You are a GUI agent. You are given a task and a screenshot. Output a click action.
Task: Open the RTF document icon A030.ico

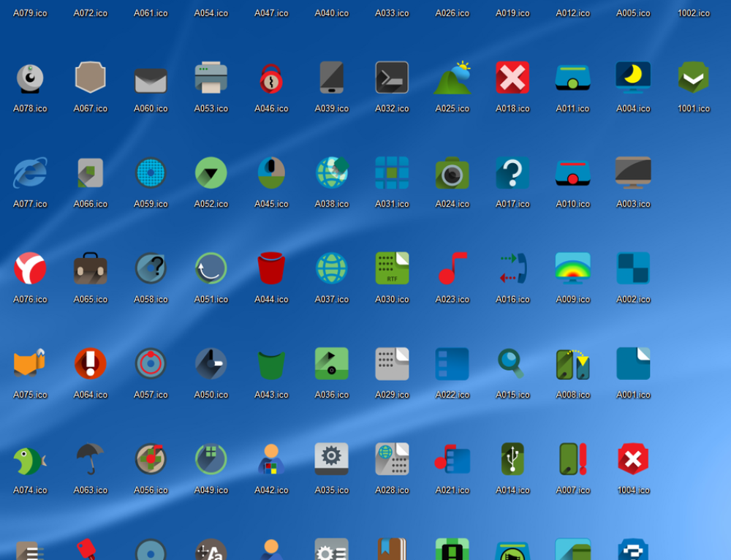pos(392,268)
